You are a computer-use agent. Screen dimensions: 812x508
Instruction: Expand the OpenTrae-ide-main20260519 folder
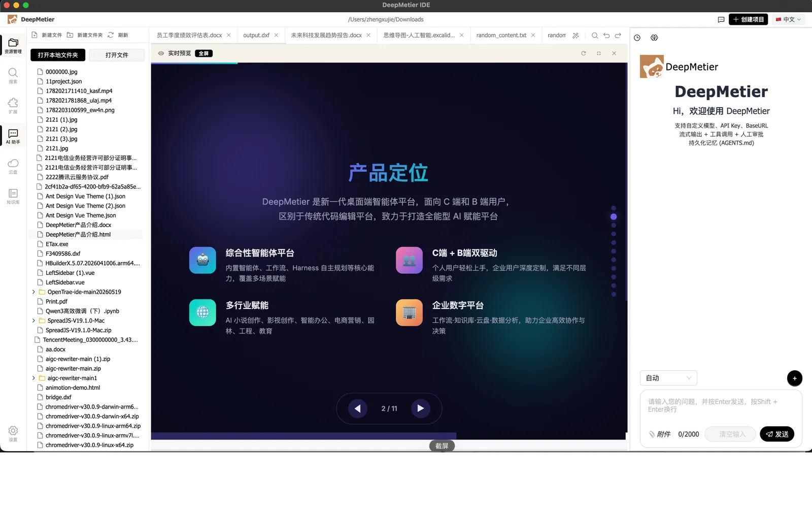coord(33,292)
